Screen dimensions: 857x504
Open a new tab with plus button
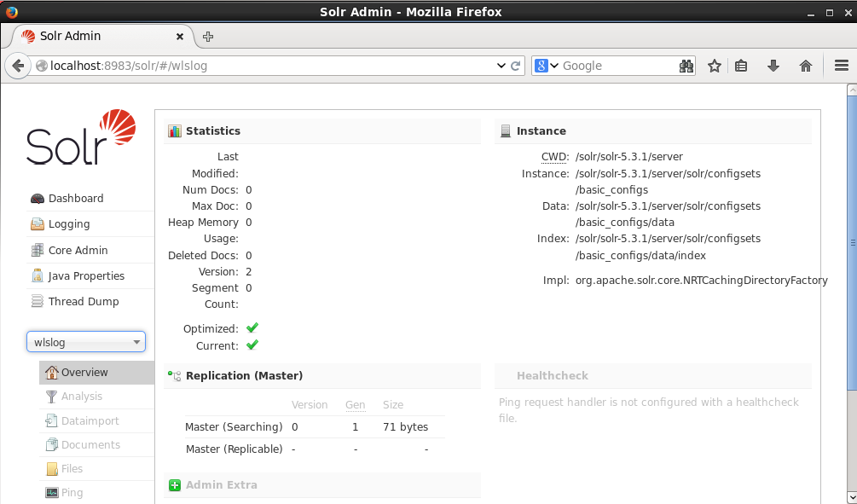pos(208,37)
